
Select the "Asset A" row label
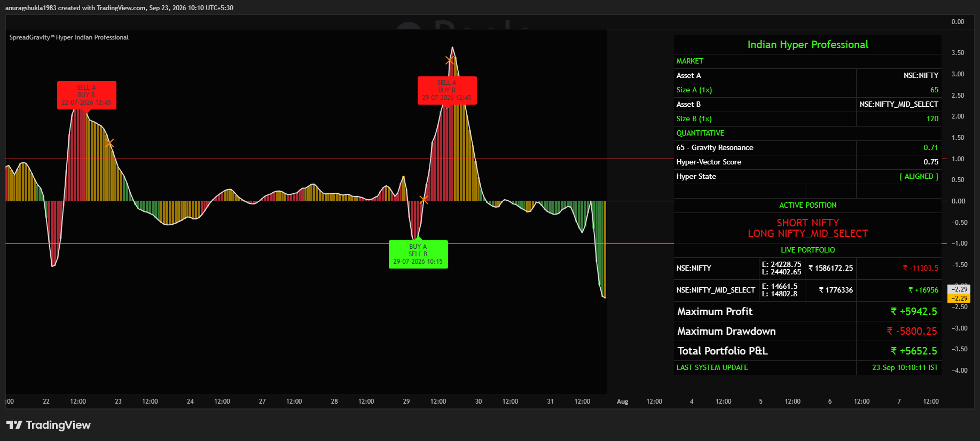pos(688,75)
